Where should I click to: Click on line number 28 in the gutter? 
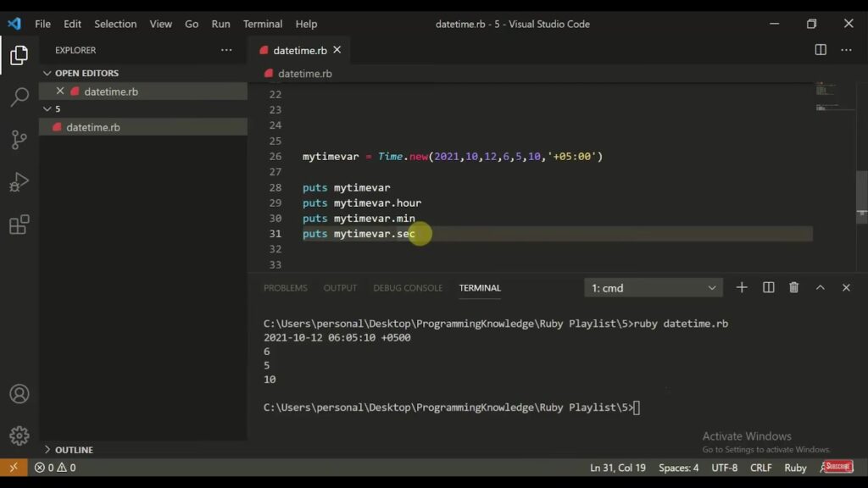(275, 187)
